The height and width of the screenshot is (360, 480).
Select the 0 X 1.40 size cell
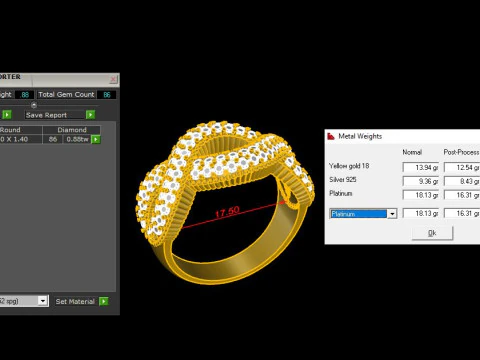[21, 139]
